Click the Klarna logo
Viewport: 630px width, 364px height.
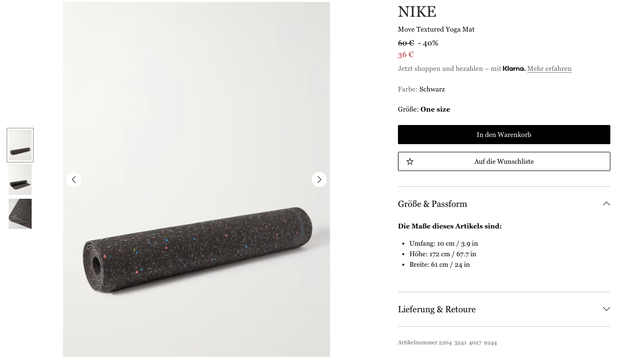(x=513, y=68)
